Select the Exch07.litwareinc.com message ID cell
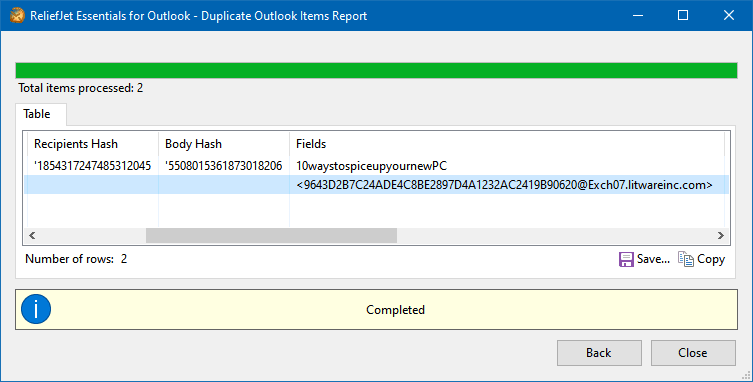The width and height of the screenshot is (753, 382). (x=507, y=185)
